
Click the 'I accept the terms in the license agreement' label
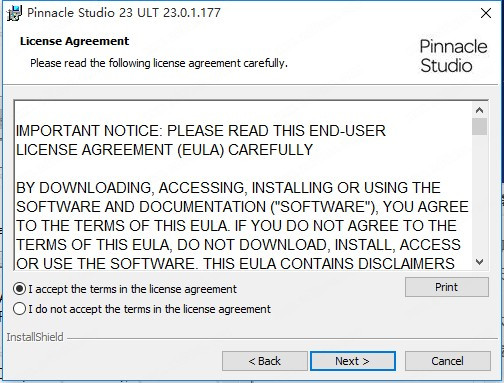pos(133,289)
